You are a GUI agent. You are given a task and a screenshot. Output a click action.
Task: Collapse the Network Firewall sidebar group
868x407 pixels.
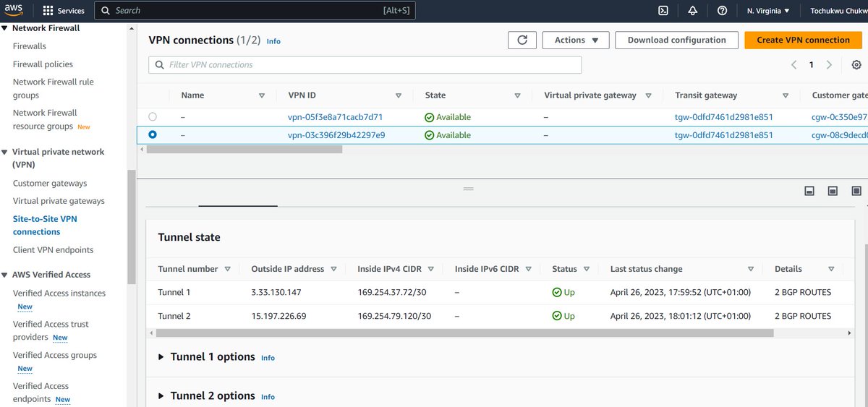pyautogui.click(x=5, y=28)
